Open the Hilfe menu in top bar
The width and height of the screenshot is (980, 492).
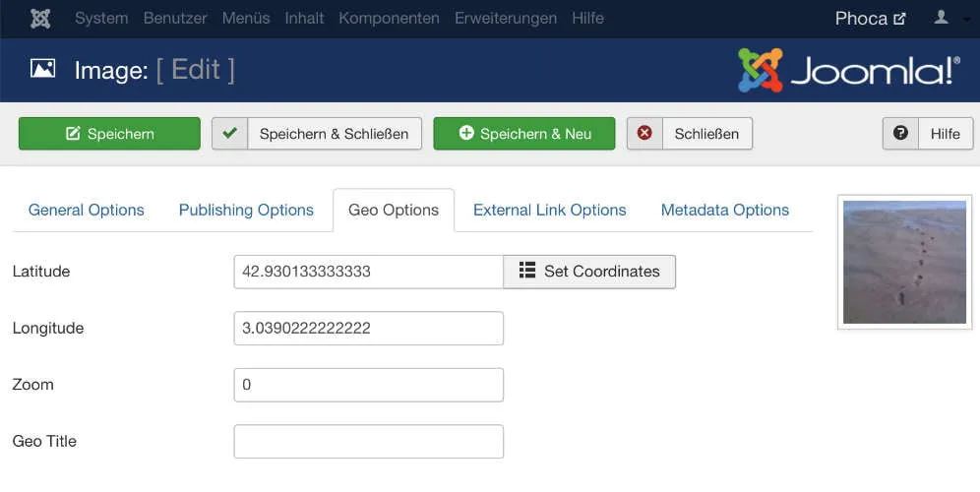click(587, 18)
